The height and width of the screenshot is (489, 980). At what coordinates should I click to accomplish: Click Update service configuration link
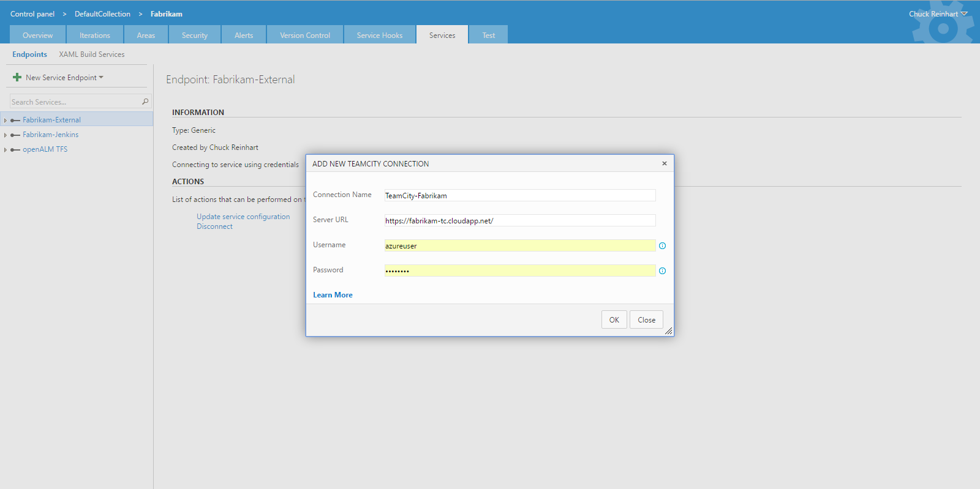point(243,217)
